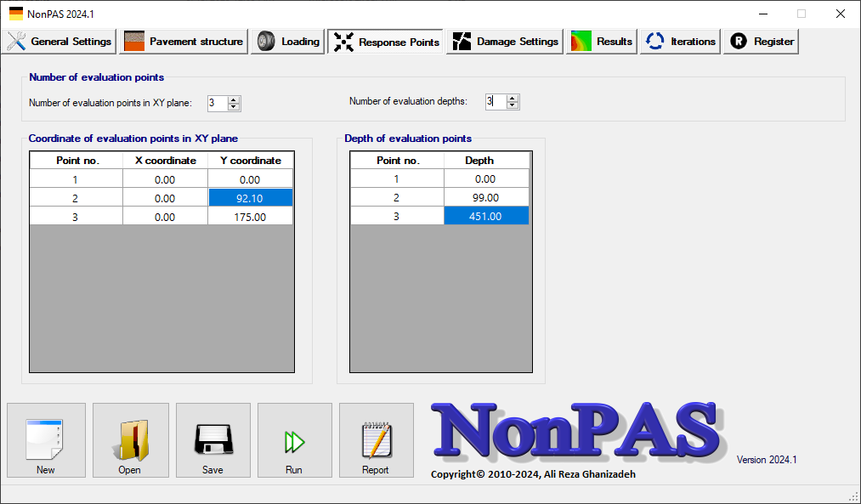This screenshot has width=861, height=504.
Task: Select Y coordinate cell of point 3
Action: [x=250, y=217]
